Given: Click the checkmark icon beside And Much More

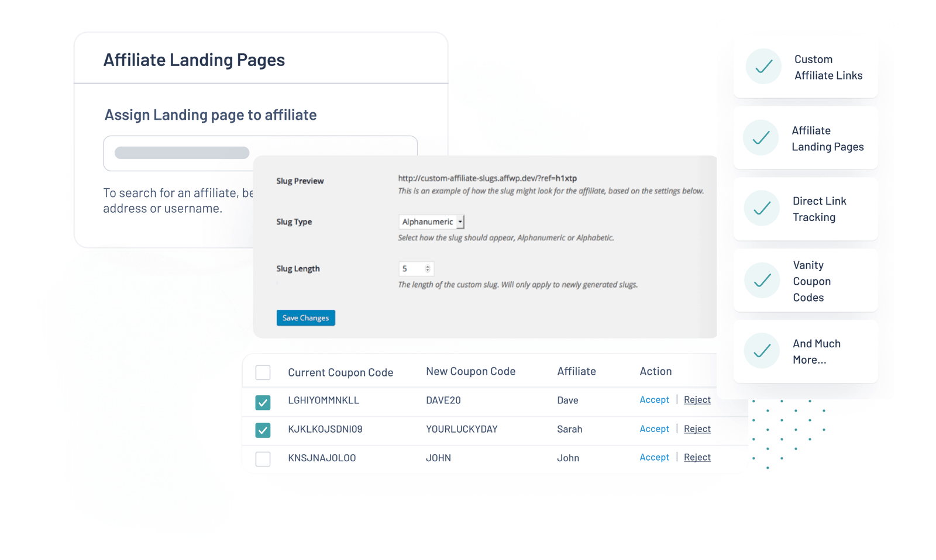Looking at the screenshot, I should point(762,351).
